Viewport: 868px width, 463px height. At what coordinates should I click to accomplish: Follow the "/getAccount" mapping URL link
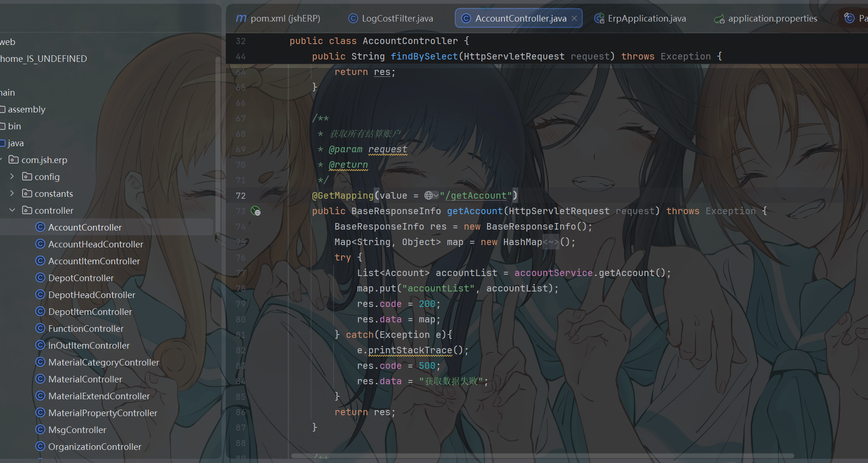(476, 196)
